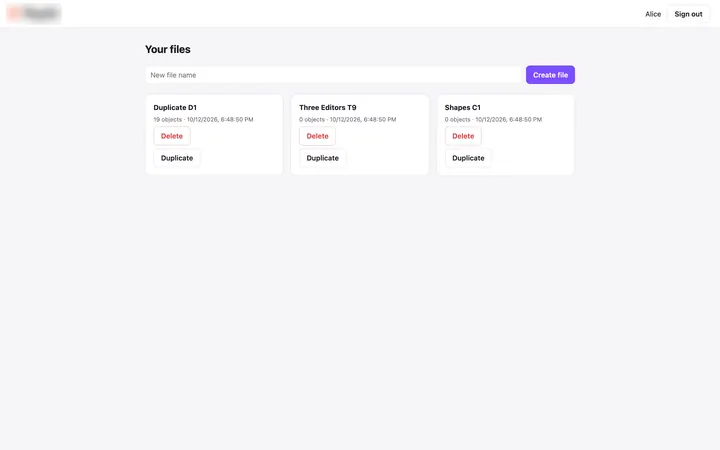
Task: Click the 19 objects count label
Action: click(x=168, y=119)
